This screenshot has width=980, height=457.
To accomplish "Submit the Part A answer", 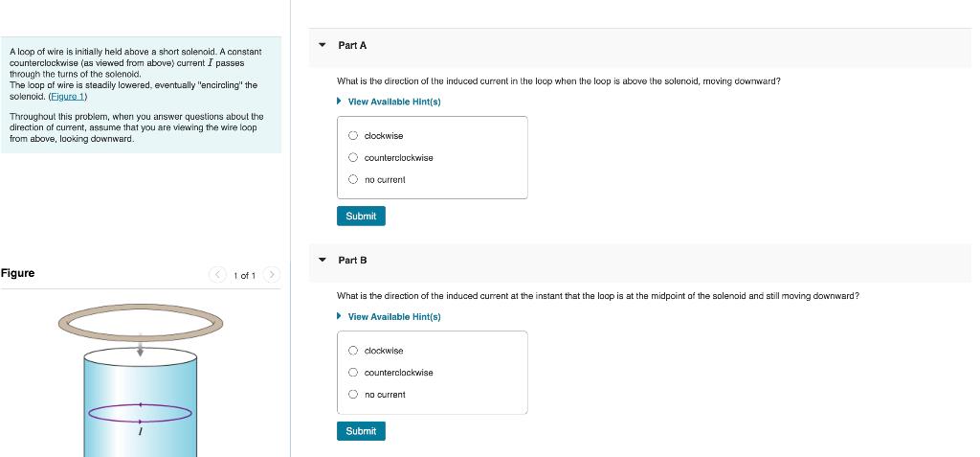I will [361, 216].
